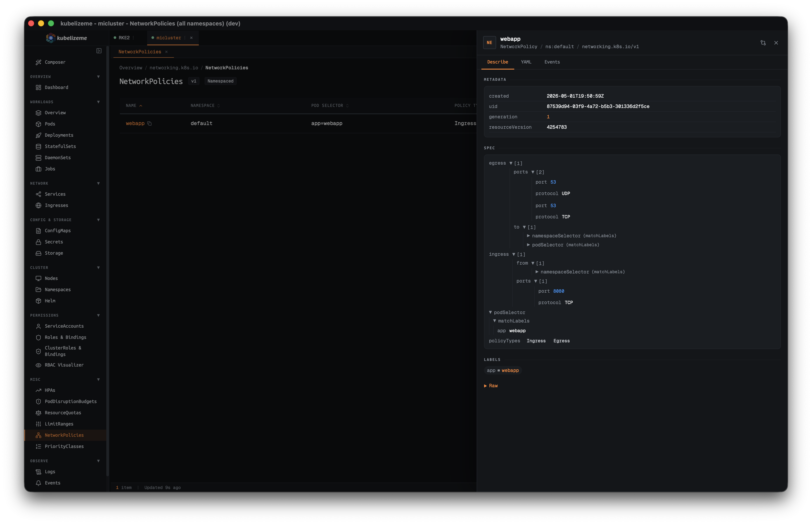Open PriorityClasses in the sidebar

[x=64, y=446]
